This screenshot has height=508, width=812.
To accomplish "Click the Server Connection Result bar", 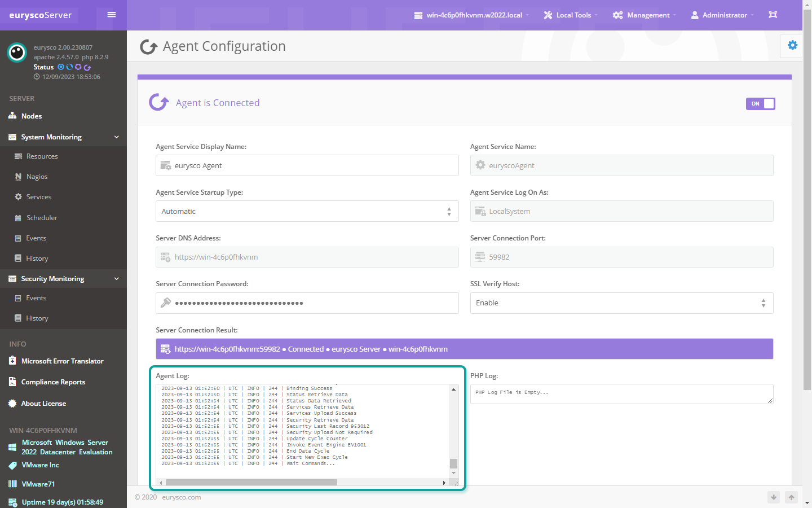I will pos(464,349).
